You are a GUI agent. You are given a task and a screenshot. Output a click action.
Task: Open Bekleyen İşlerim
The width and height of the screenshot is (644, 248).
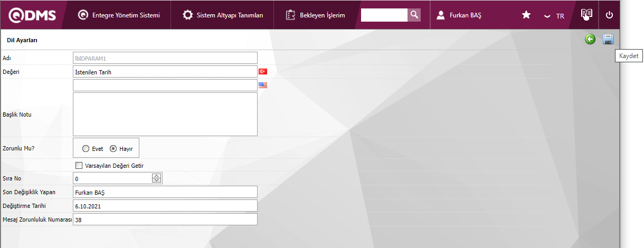(315, 15)
